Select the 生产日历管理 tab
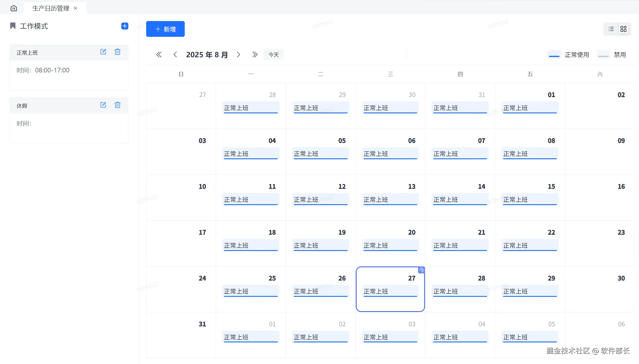Viewport: 639px width, 364px height. click(x=51, y=8)
